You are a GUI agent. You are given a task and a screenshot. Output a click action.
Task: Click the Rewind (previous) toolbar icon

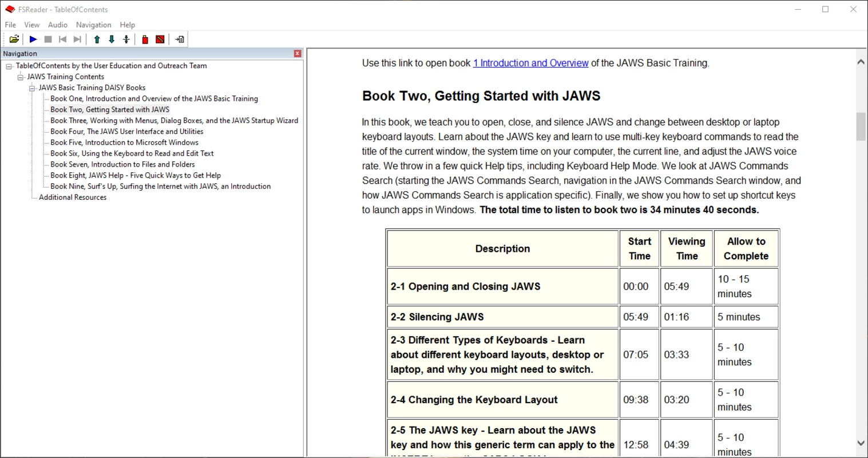click(x=62, y=39)
